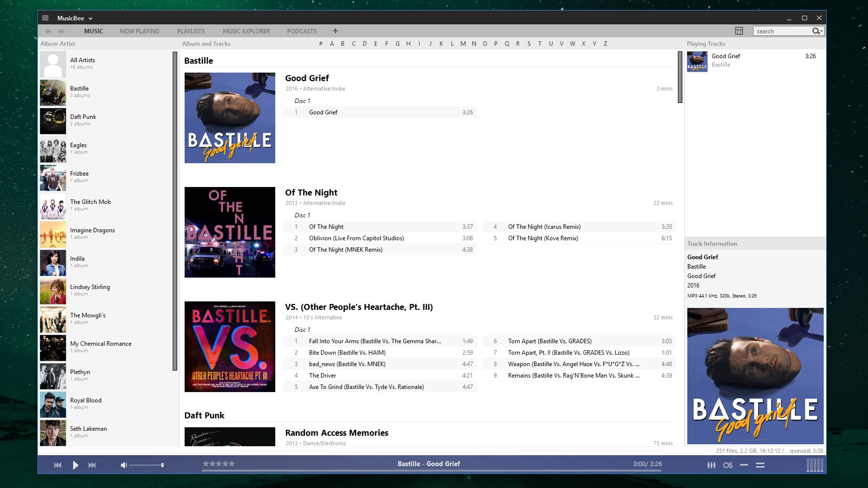The height and width of the screenshot is (488, 868).
Task: Select Frizbee artist
Action: coord(106,177)
